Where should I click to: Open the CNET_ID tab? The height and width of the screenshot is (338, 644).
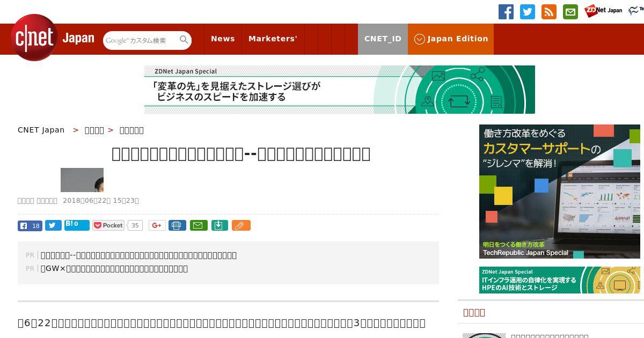pos(383,39)
